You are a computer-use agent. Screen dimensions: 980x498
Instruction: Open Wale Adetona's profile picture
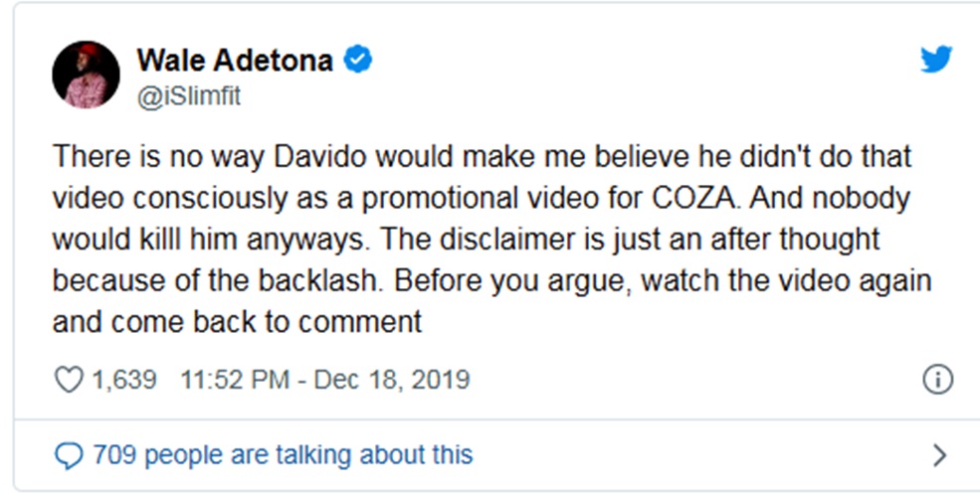86,75
